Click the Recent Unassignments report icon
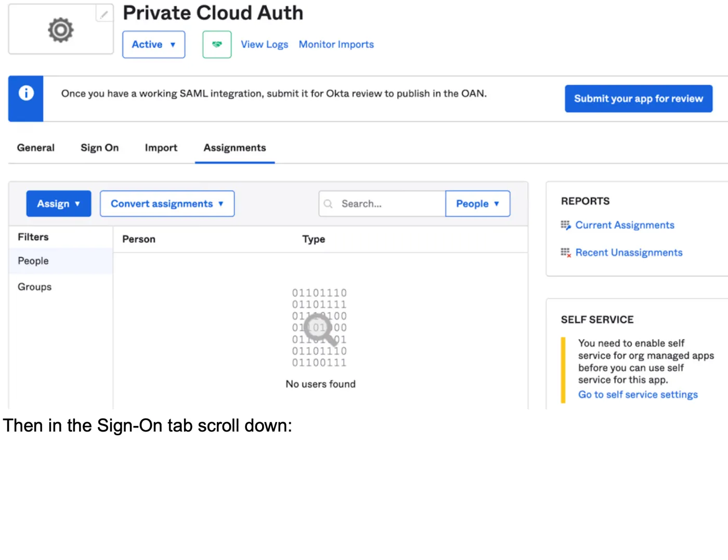Viewport: 728px width, 560px height. click(x=566, y=253)
